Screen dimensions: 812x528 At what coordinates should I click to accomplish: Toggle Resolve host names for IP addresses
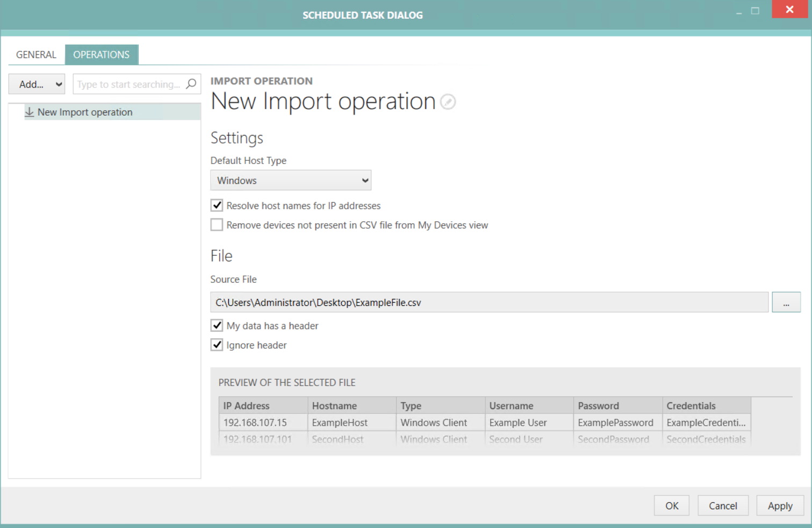pos(217,205)
